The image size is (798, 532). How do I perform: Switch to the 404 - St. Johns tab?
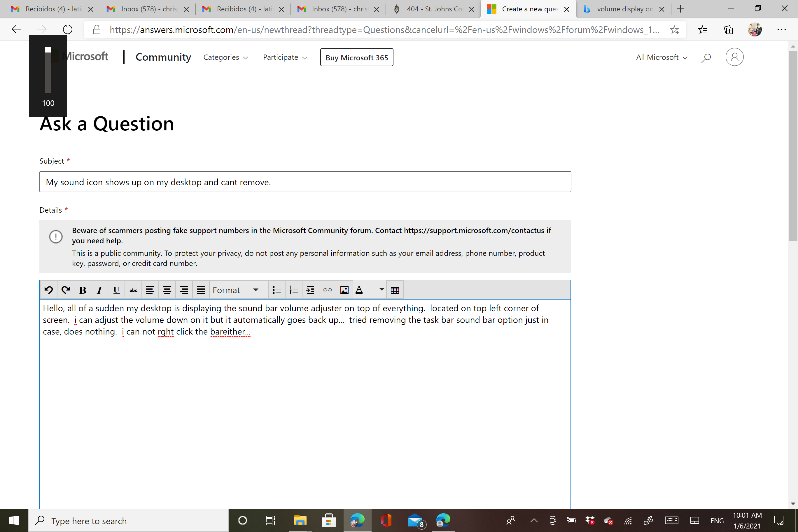point(433,9)
